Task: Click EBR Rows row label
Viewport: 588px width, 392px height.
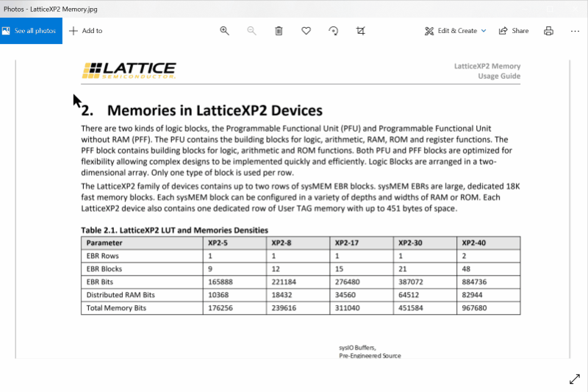Action: 102,256
